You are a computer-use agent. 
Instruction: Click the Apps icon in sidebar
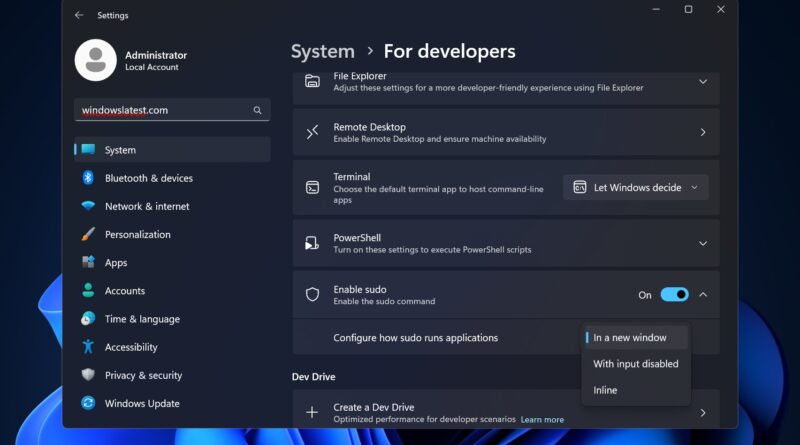click(88, 262)
